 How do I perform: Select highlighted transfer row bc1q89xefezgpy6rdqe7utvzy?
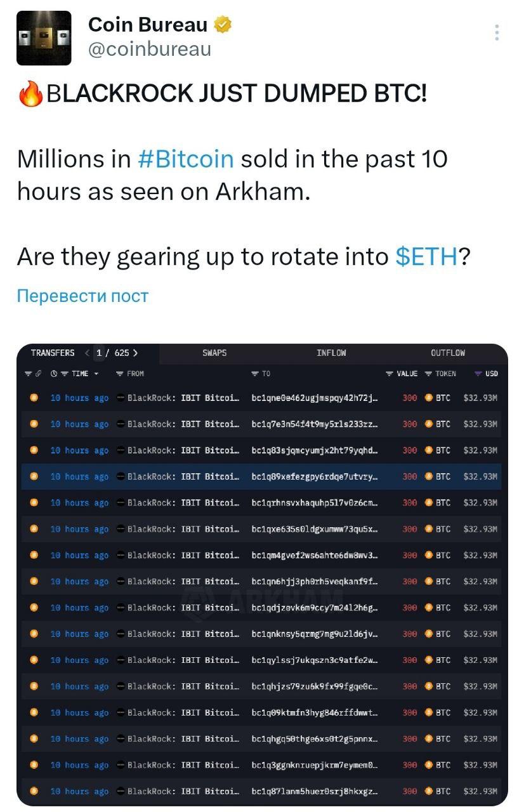tap(262, 476)
